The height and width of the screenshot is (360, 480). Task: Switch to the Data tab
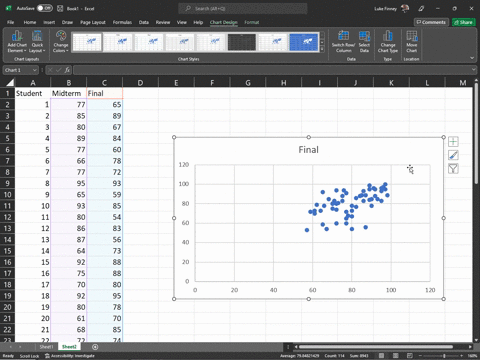(x=144, y=22)
